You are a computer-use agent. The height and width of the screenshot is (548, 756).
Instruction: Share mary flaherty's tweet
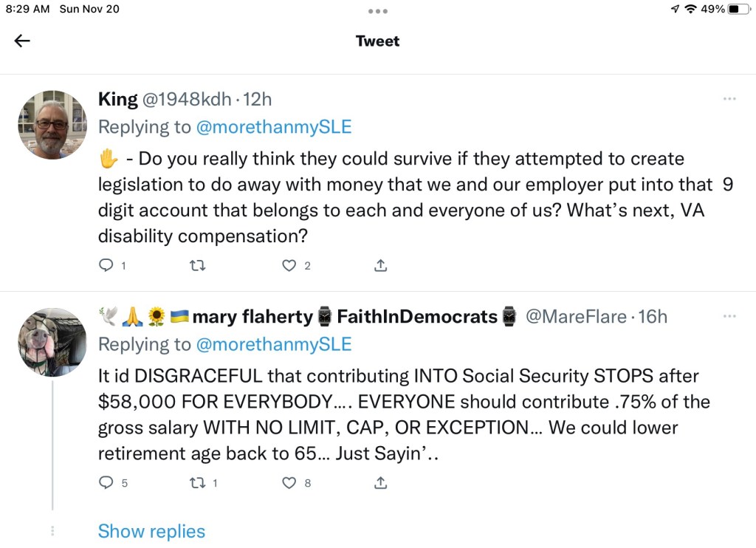381,483
